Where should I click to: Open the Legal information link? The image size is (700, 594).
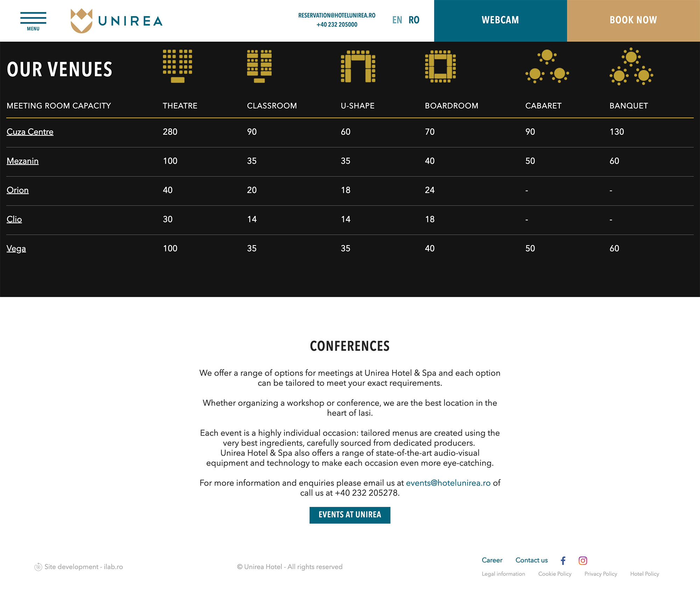point(503,574)
